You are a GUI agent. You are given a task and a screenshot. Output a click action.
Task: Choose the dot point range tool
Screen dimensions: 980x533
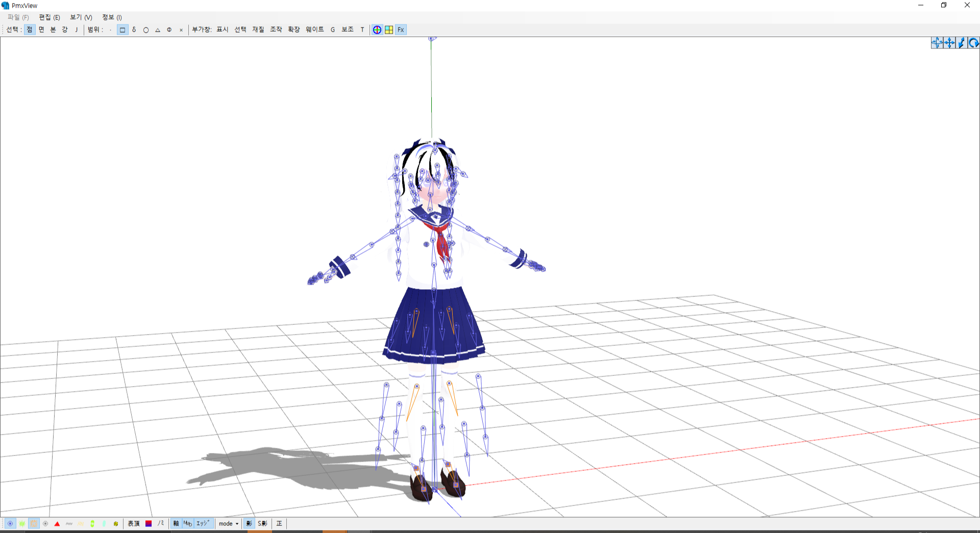[110, 30]
